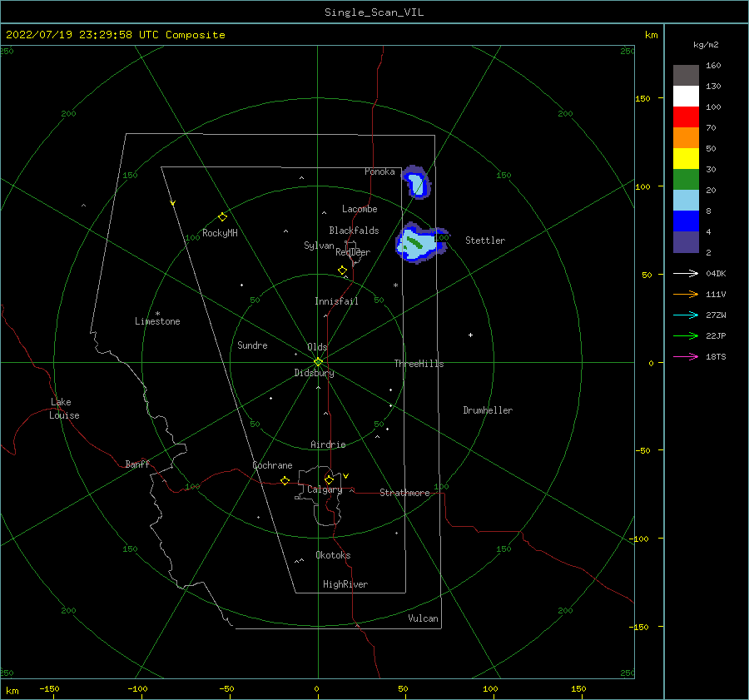Click the green 22JP arrow icon
Image resolution: width=749 pixels, height=700 pixels.
[x=686, y=336]
